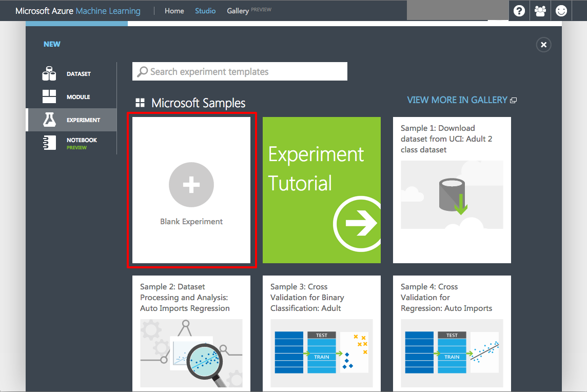Open the community people icon
The image size is (587, 392).
coord(540,11)
